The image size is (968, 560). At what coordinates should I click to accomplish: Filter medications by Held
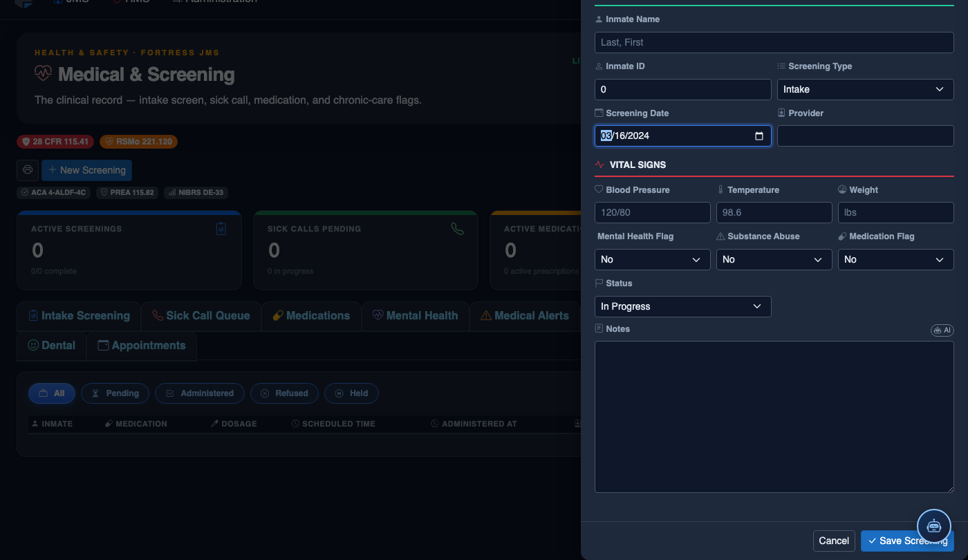(x=351, y=393)
